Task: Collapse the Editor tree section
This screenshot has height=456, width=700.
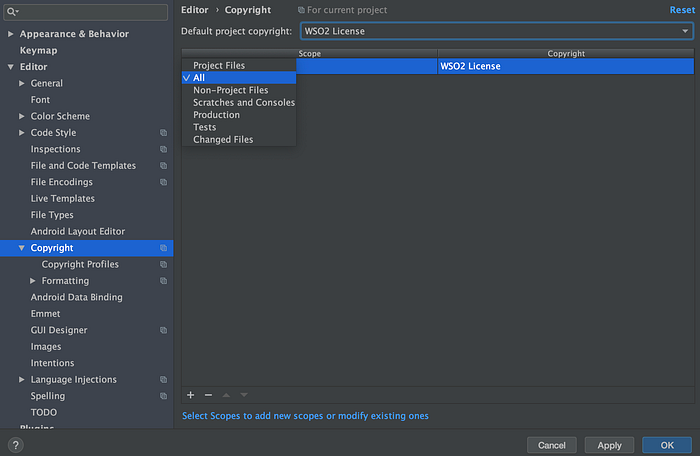Action: [x=11, y=67]
